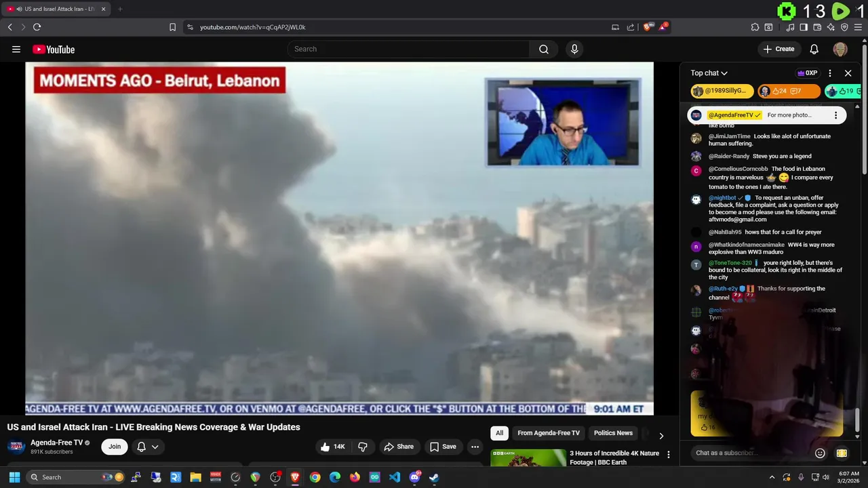The image size is (868, 488).
Task: Open @1989SillyG yellow Super Chat chip
Action: pyautogui.click(x=722, y=91)
